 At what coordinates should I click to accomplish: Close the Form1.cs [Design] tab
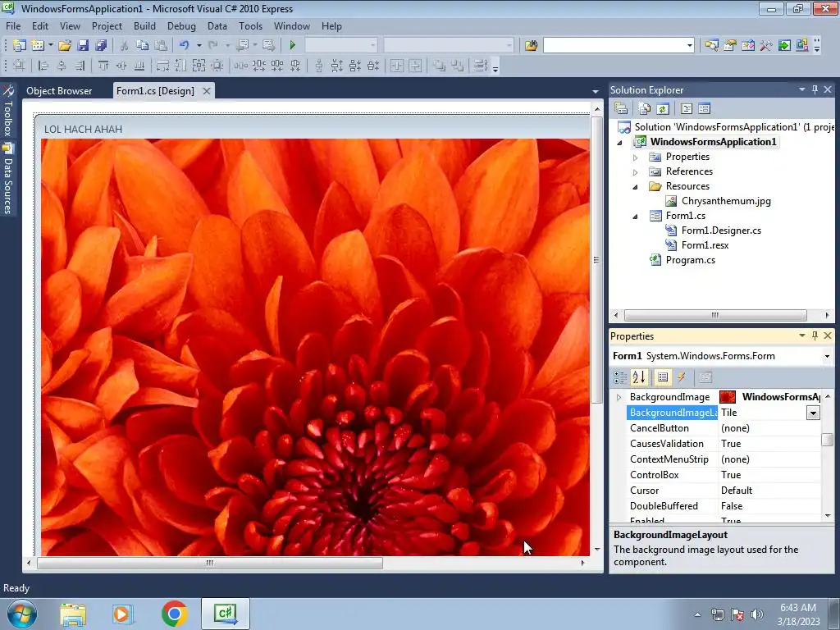206,91
